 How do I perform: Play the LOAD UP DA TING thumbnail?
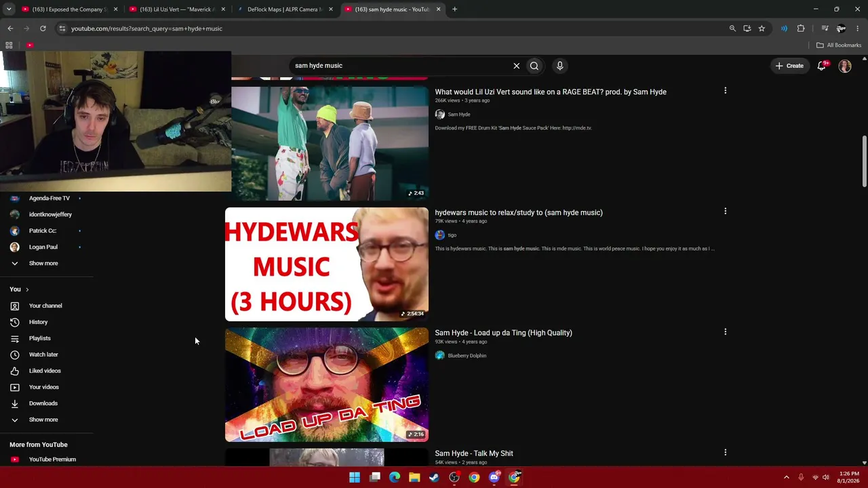(x=327, y=385)
